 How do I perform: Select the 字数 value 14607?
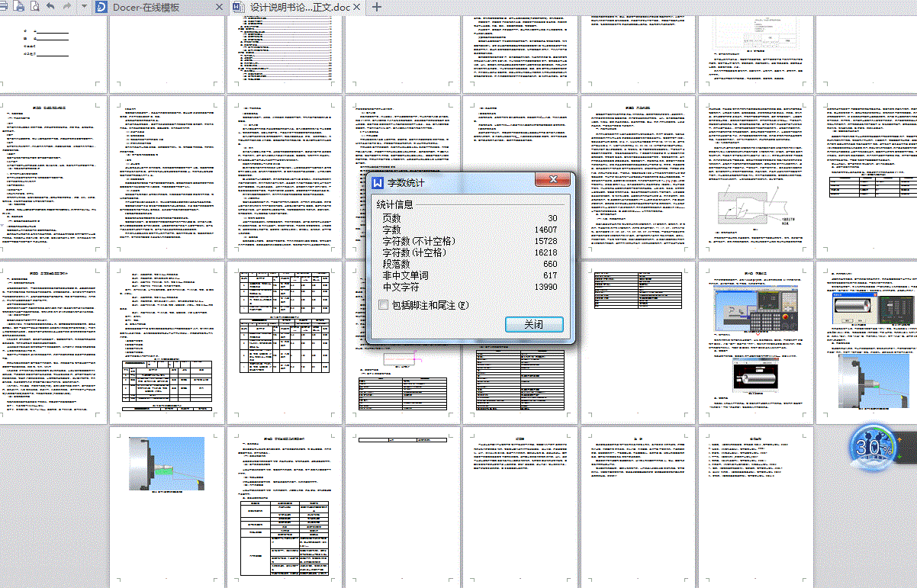pyautogui.click(x=546, y=230)
